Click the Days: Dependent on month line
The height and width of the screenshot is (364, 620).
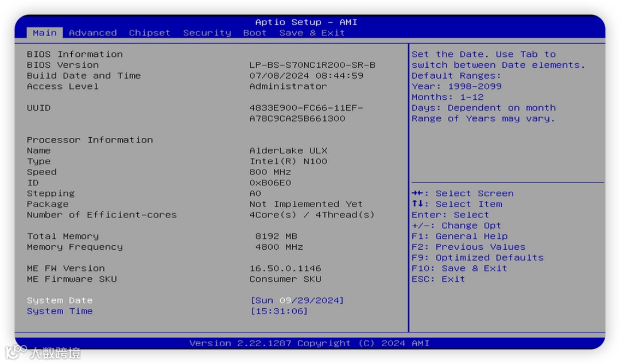483,107
